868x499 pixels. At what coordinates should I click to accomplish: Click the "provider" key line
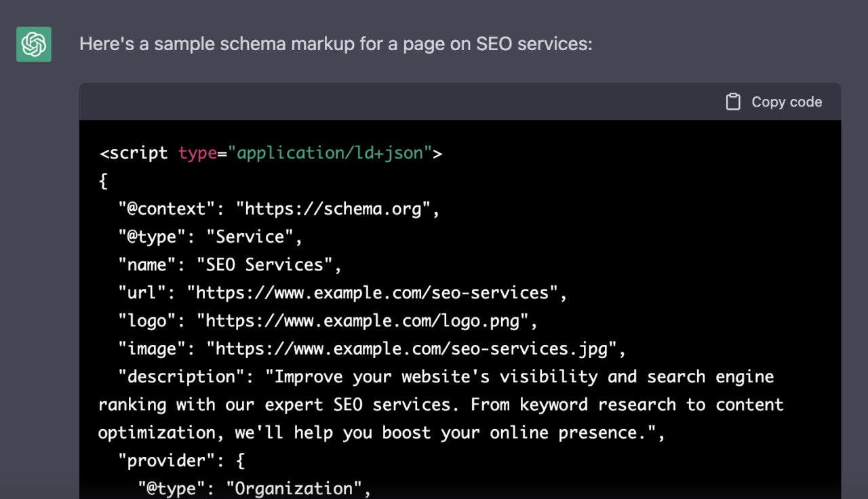pyautogui.click(x=181, y=461)
